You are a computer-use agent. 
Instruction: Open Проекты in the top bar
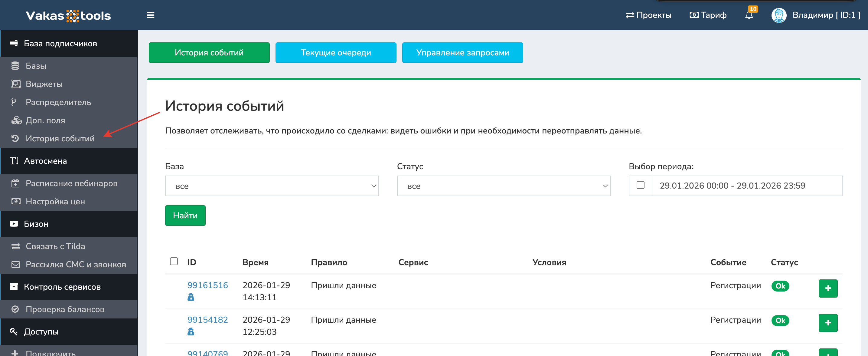point(648,15)
